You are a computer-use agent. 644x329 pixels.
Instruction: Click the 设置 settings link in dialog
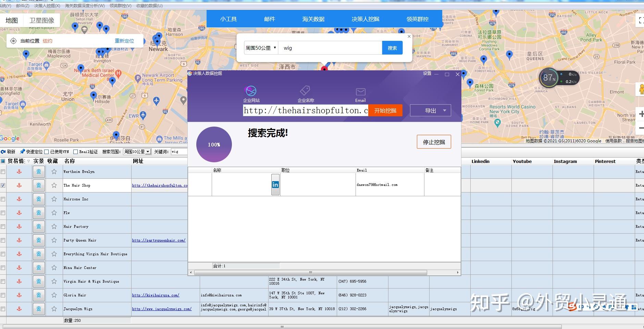427,73
